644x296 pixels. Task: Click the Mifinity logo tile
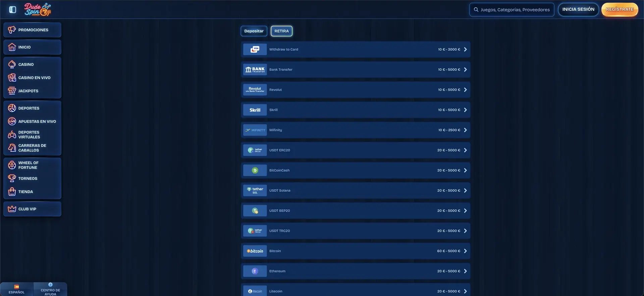point(255,130)
